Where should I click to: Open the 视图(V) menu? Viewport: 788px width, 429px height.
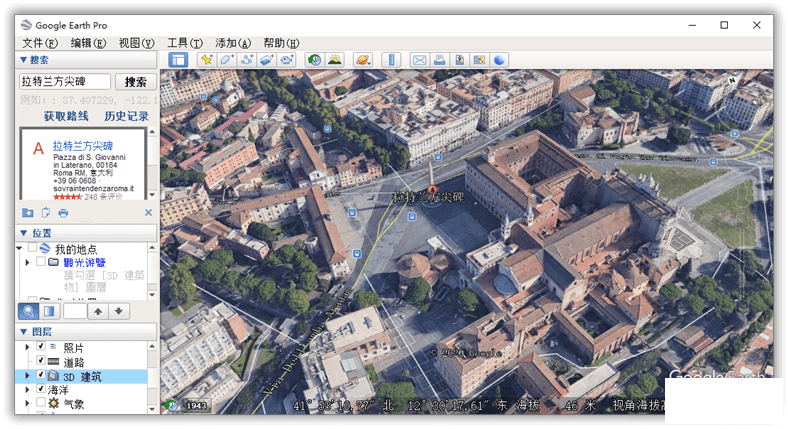(x=136, y=43)
